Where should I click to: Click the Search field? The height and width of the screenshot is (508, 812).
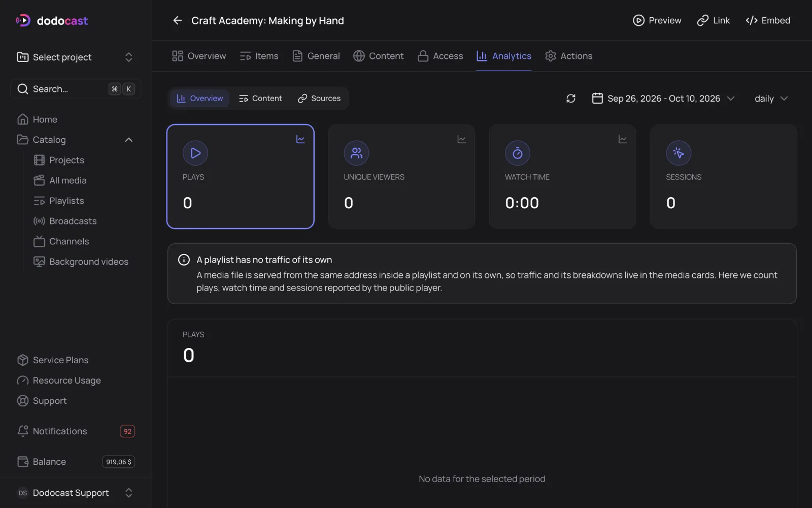click(x=76, y=89)
